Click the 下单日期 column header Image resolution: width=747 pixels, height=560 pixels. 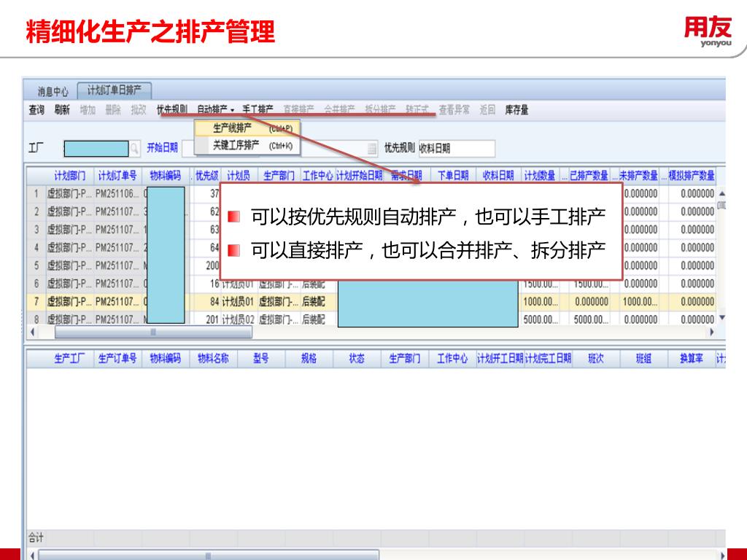coord(454,176)
